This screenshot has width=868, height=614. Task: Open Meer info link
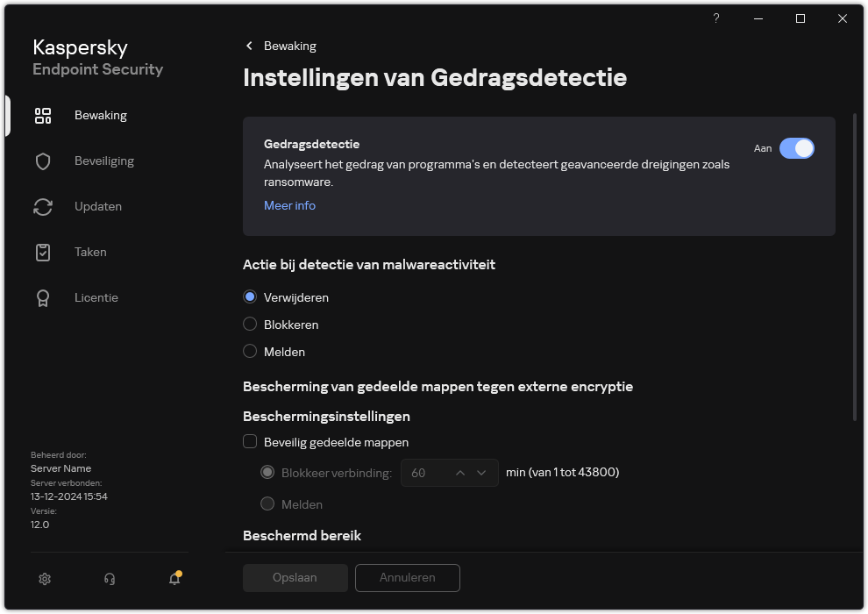click(289, 205)
